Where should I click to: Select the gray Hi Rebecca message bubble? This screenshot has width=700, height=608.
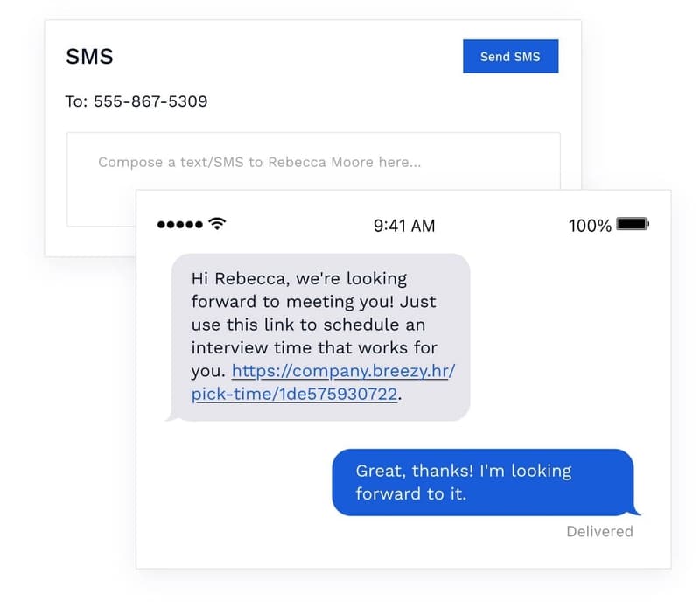(x=320, y=337)
